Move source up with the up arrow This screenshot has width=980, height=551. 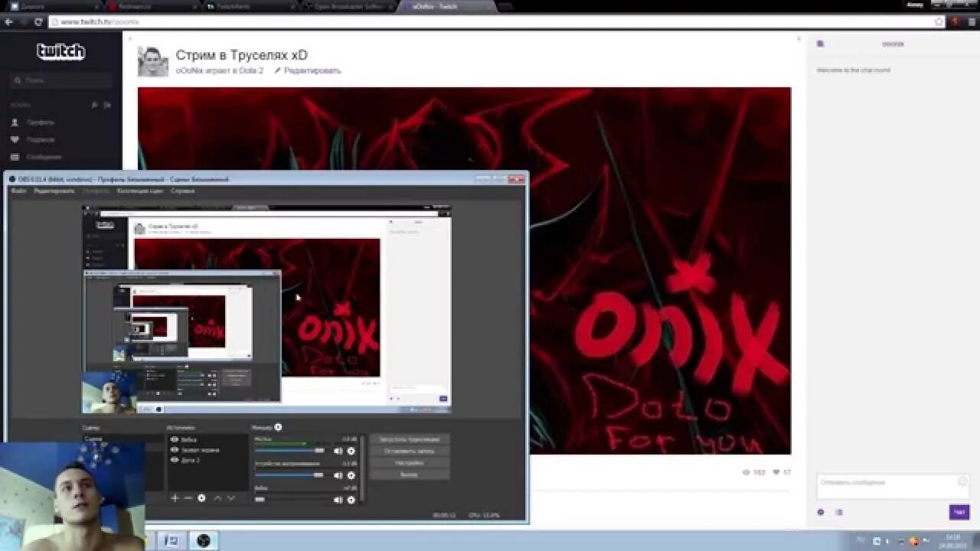217,498
